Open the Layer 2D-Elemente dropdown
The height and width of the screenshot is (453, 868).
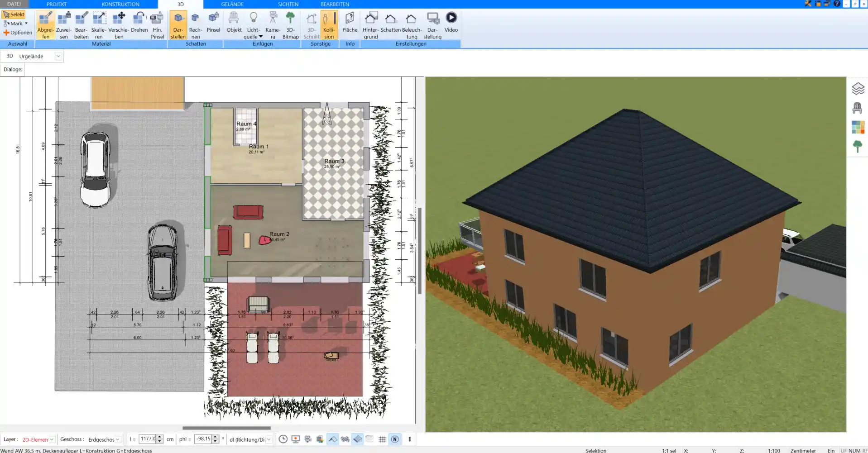click(52, 439)
